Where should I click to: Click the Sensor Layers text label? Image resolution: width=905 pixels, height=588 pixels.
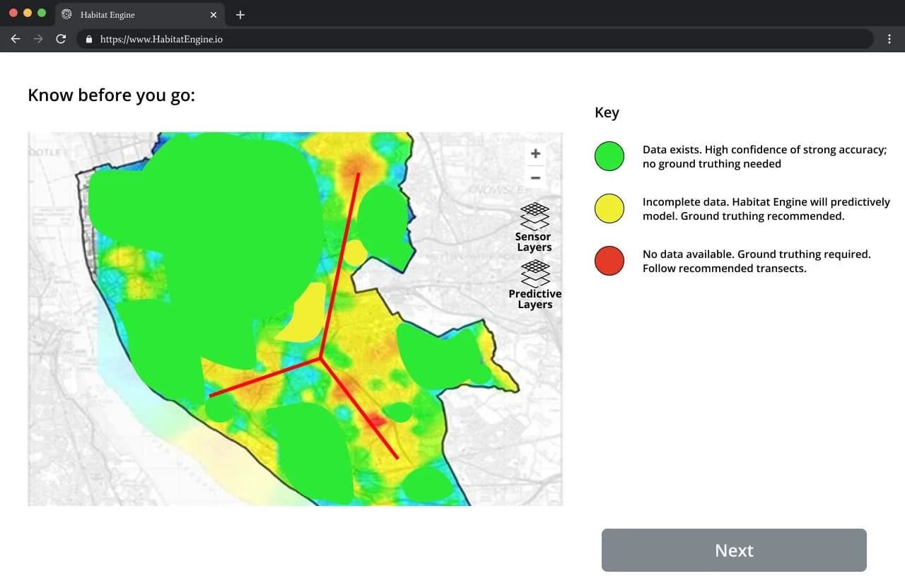534,242
